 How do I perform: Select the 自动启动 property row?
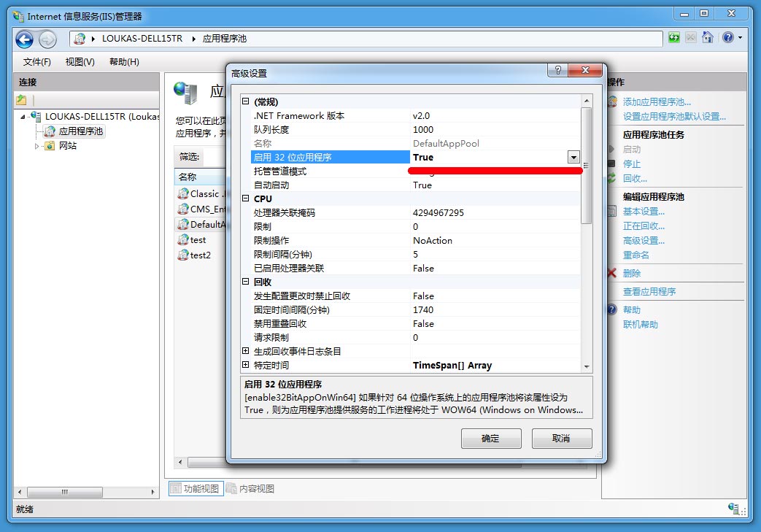(415, 185)
